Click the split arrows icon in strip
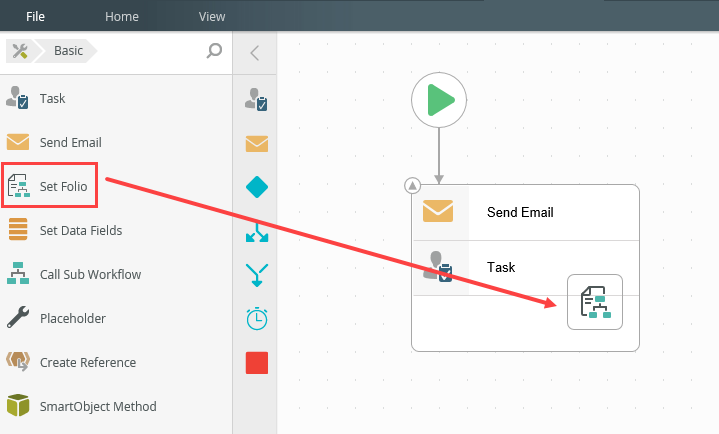The image size is (719, 434). tap(257, 232)
